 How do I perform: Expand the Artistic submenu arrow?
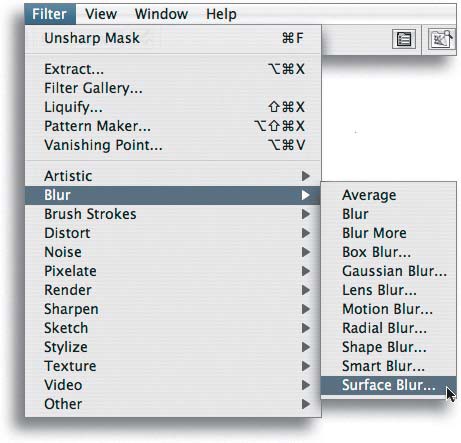(x=306, y=176)
